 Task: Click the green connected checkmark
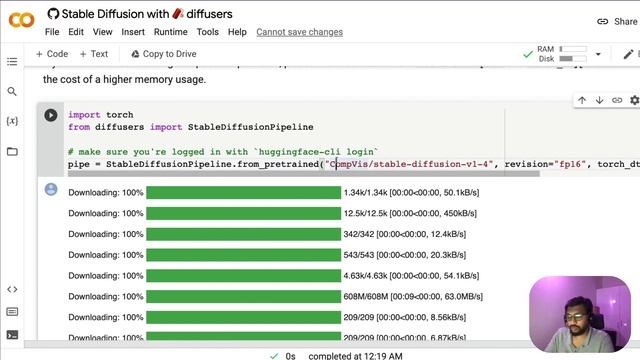tap(528, 54)
